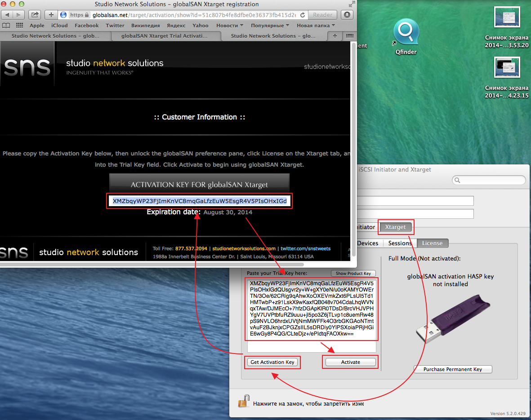The width and height of the screenshot is (531, 420).
Task: Click the HASP USB key image
Action: pos(452,319)
